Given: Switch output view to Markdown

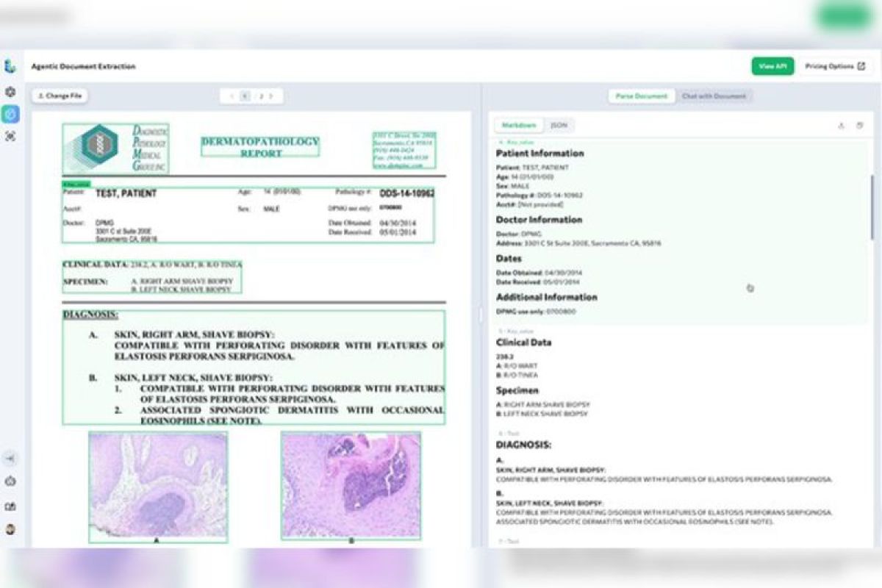Looking at the screenshot, I should tap(519, 126).
